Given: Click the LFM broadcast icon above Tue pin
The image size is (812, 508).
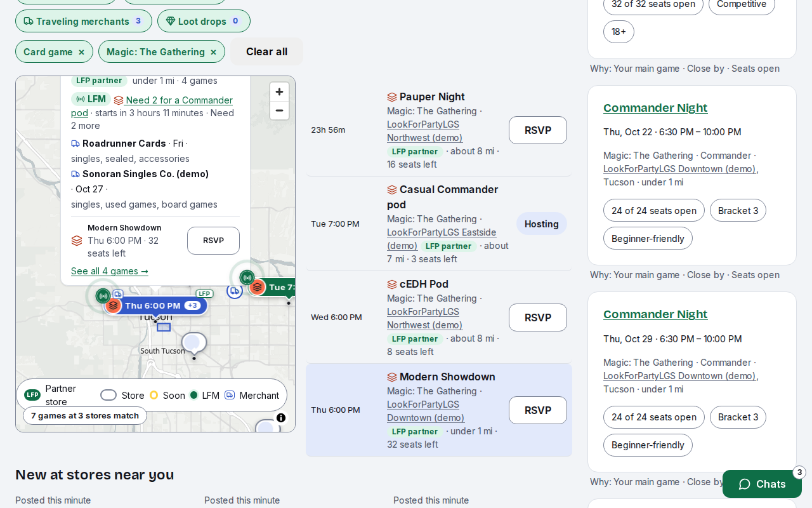Looking at the screenshot, I should pos(247,277).
